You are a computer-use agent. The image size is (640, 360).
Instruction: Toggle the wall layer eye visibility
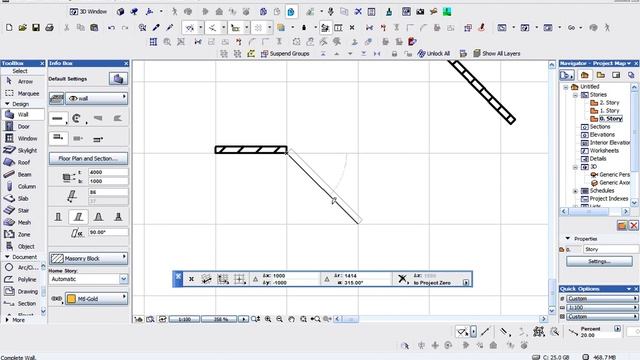tap(73, 98)
